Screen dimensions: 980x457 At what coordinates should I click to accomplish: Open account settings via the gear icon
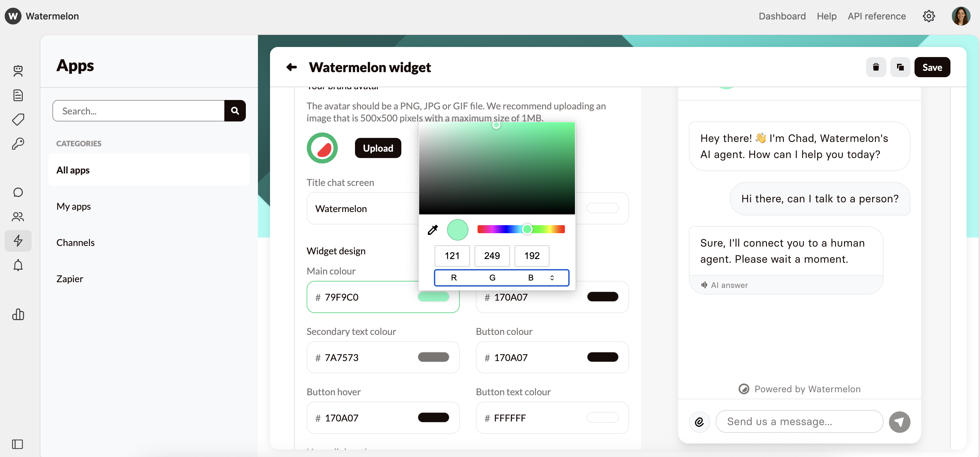pos(929,16)
